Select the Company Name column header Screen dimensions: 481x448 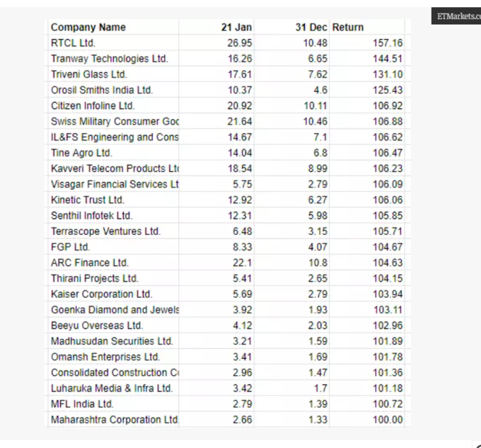(88, 27)
